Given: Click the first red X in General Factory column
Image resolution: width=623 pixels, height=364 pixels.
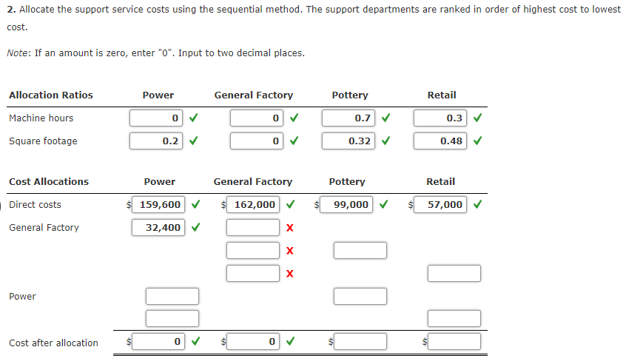Looking at the screenshot, I should coord(290,228).
